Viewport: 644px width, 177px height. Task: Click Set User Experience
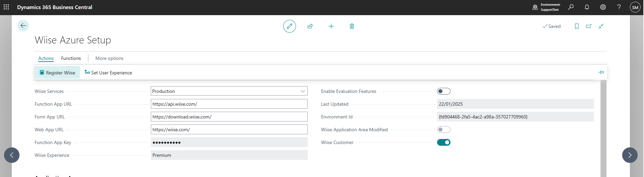click(108, 72)
